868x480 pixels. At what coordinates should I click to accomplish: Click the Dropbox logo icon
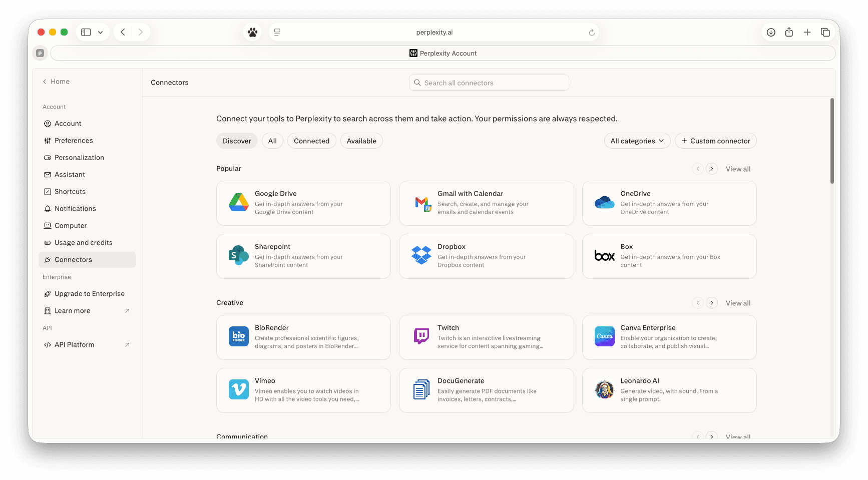[x=421, y=256]
